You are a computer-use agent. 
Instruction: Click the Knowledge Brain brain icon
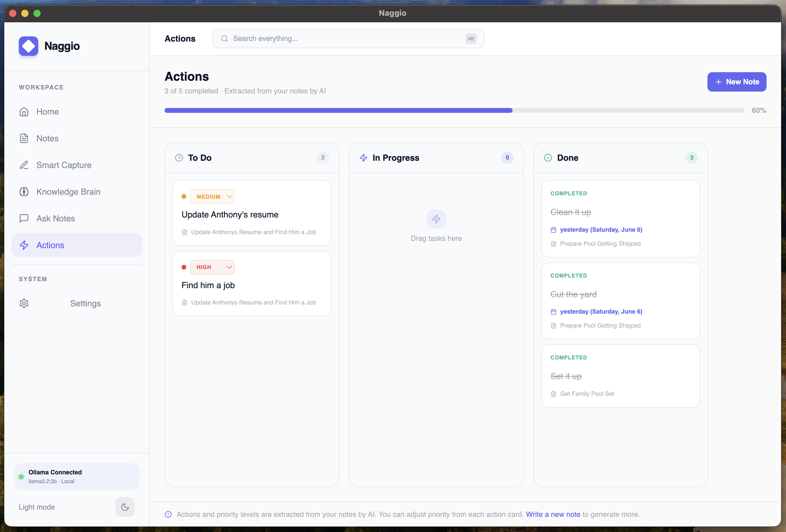pyautogui.click(x=24, y=192)
